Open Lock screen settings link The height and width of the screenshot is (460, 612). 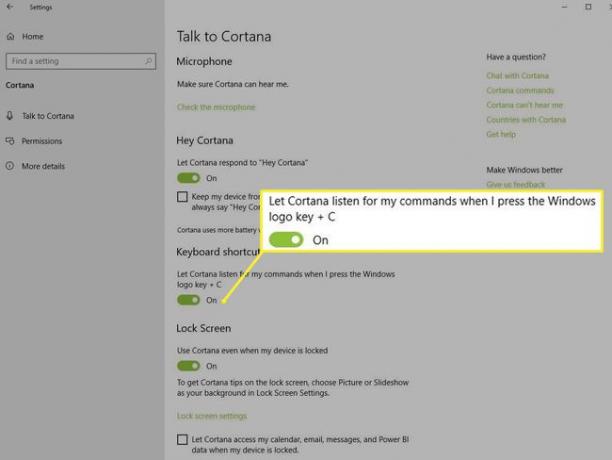pos(212,416)
